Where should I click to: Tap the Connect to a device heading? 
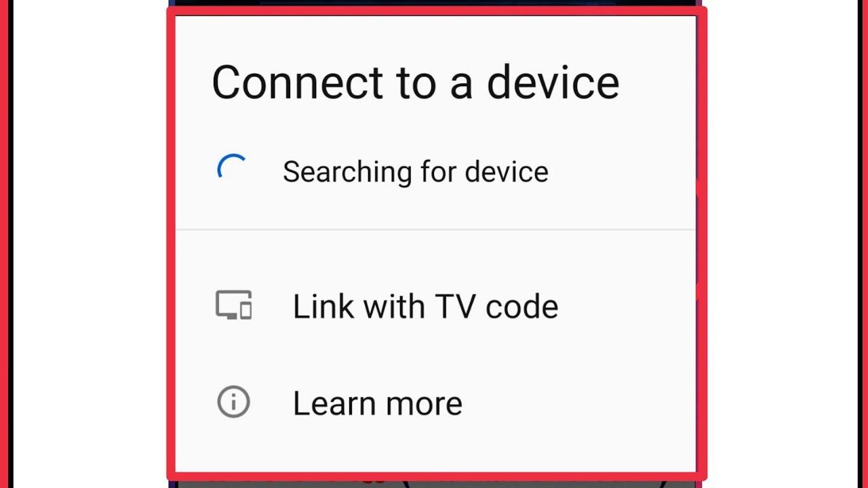(x=415, y=83)
